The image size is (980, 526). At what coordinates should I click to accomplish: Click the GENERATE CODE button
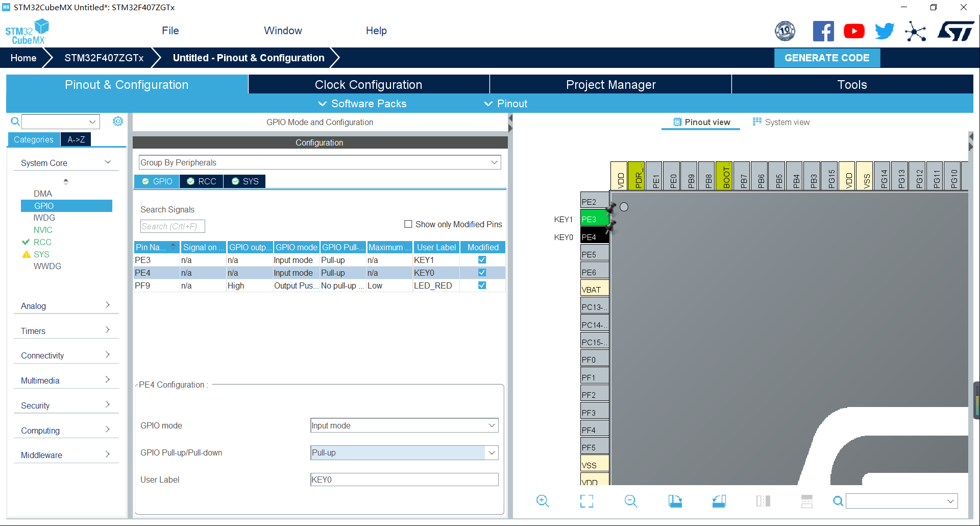[x=827, y=58]
